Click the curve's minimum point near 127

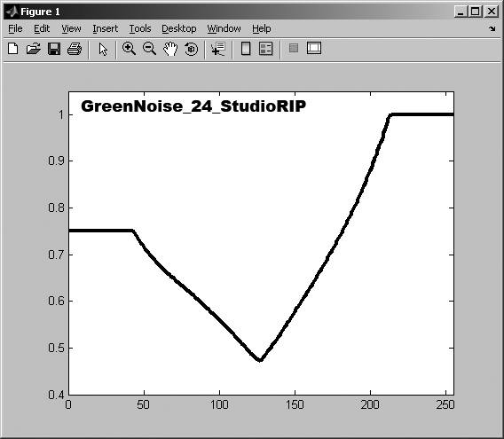point(260,359)
